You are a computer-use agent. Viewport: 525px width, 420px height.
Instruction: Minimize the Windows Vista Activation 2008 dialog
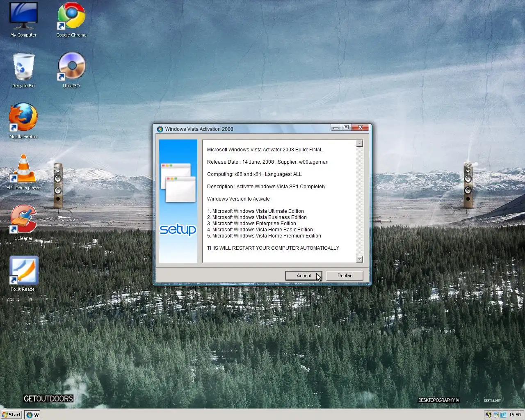[x=336, y=128]
